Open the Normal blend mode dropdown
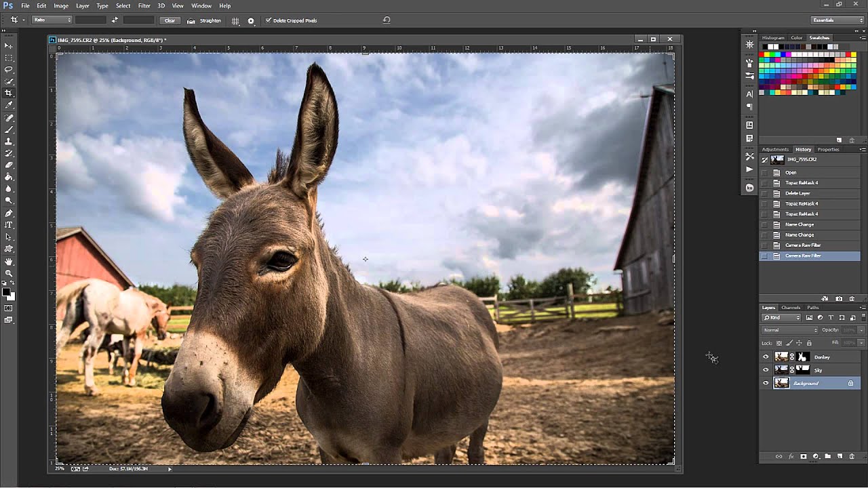This screenshot has width=868, height=488. pos(790,330)
